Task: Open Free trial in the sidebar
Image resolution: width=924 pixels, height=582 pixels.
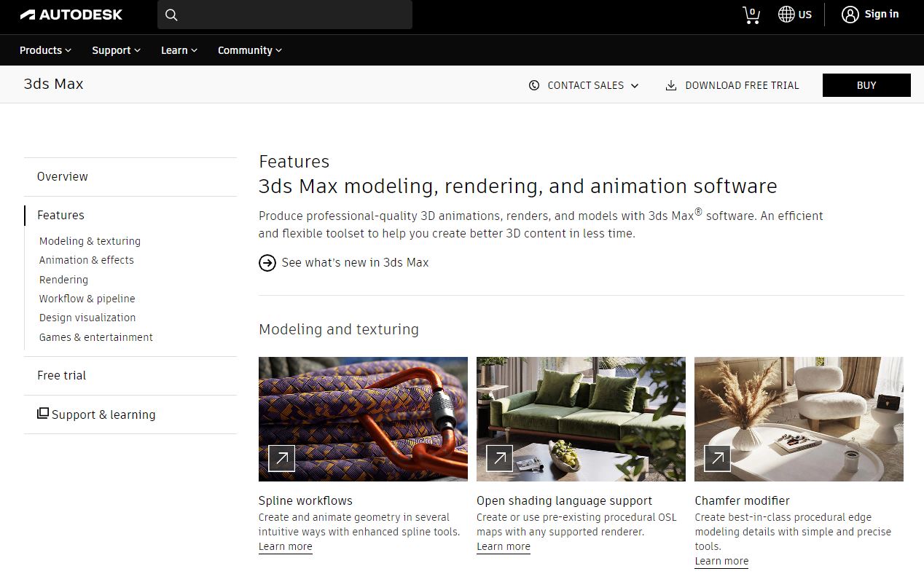Action: [61, 376]
